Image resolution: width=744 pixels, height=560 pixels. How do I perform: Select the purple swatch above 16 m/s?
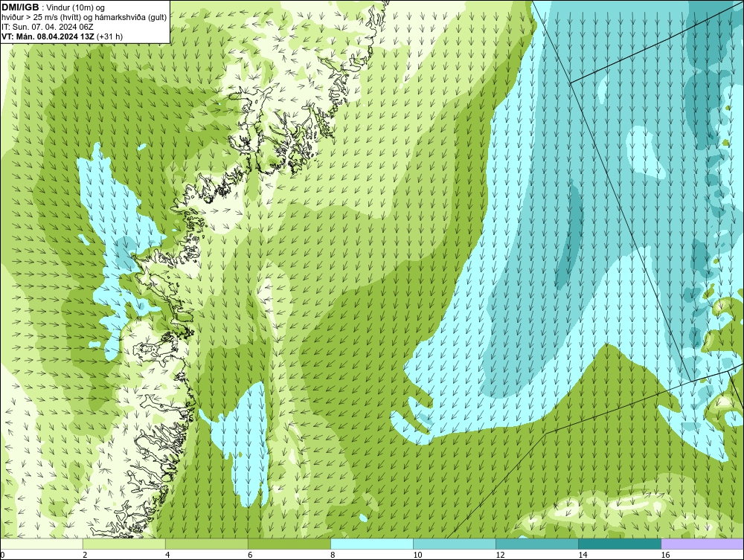[702, 544]
